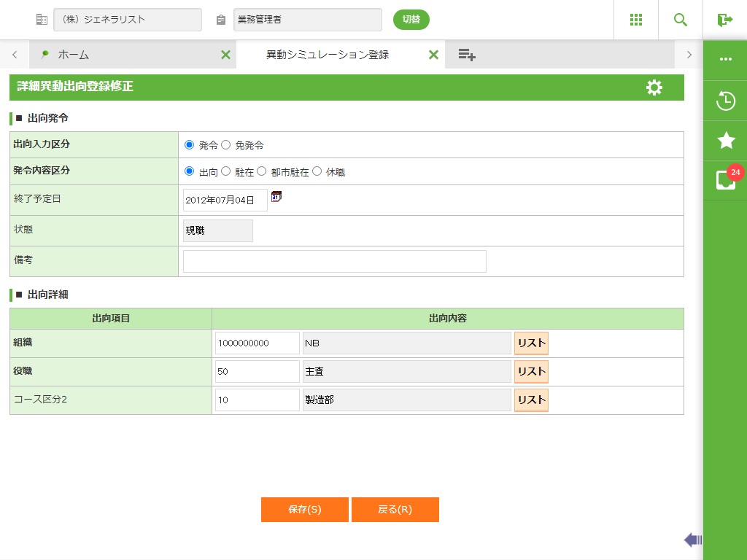Image resolution: width=747 pixels, height=560 pixels.
Task: Open リスト for 役職 row
Action: click(x=531, y=372)
